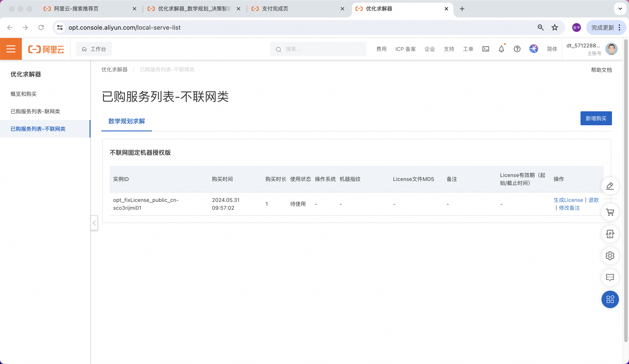Go back to previous page
629x364 pixels.
click(x=10, y=27)
